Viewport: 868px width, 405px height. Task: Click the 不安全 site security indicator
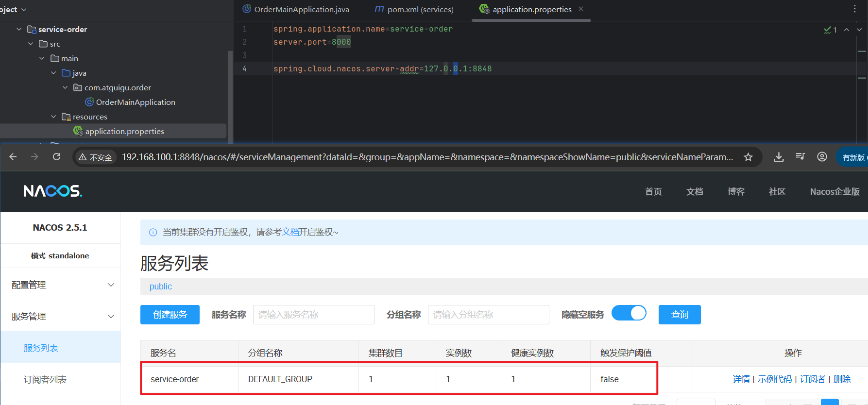[x=96, y=157]
